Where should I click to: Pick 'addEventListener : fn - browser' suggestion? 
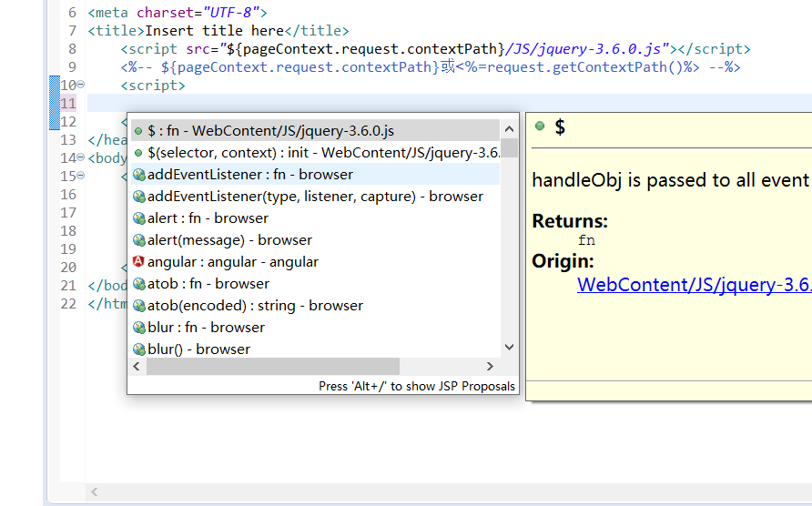[315, 175]
